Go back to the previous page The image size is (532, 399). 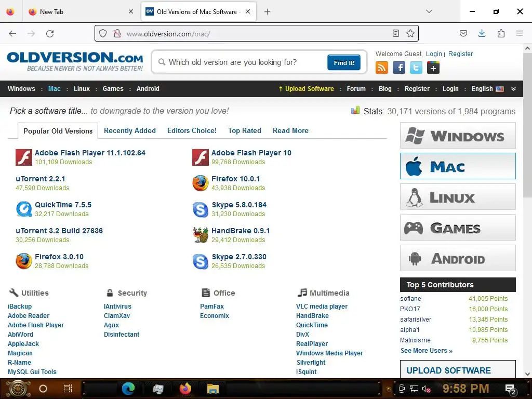click(x=12, y=33)
